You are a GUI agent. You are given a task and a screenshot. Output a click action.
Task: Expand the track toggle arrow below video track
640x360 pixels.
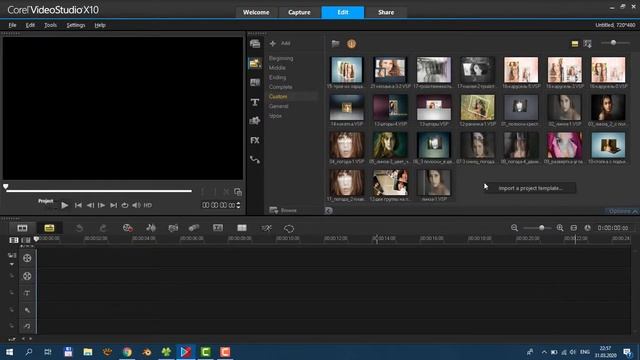12,264
